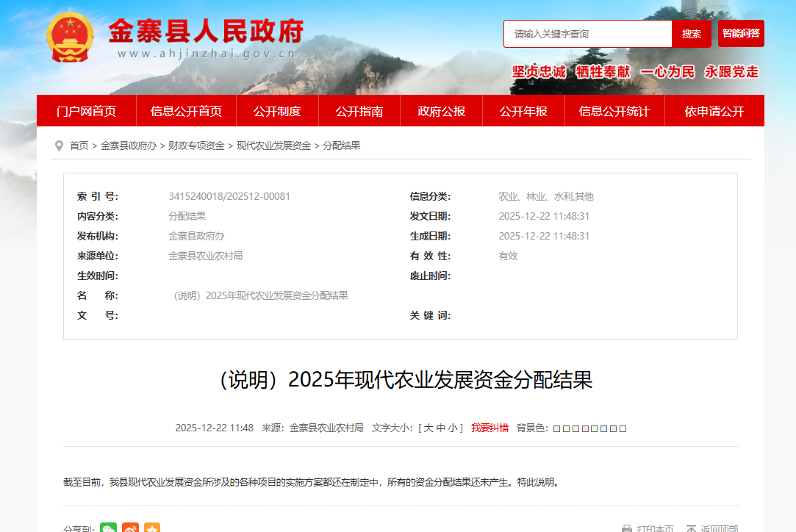The image size is (796, 532).
Task: Share to QQ Zone star icon
Action: [152, 528]
